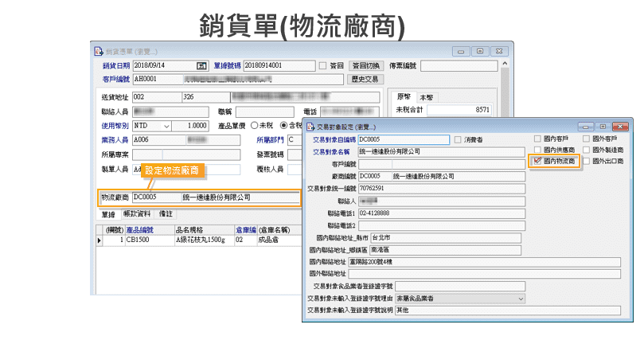This screenshot has height=340, width=644.
Task: Open the 使用幣別 NTD dropdown
Action: click(x=166, y=126)
